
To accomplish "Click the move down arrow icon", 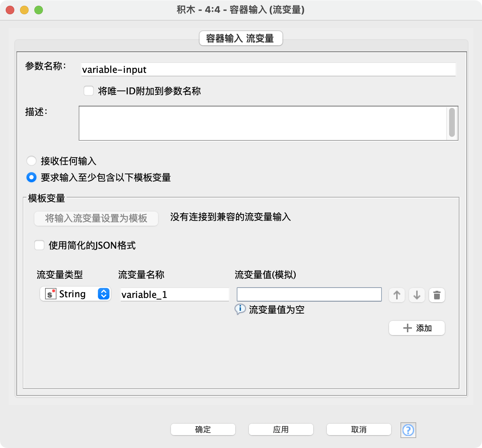I will tap(417, 295).
